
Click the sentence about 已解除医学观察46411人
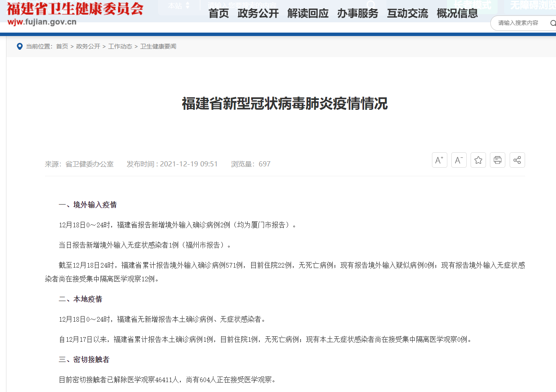pyautogui.click(x=167, y=380)
